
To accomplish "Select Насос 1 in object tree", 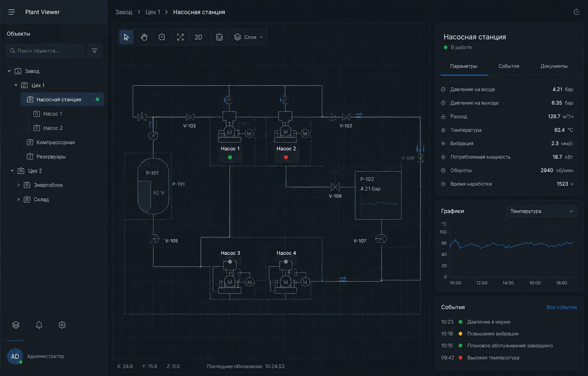I will [x=52, y=114].
